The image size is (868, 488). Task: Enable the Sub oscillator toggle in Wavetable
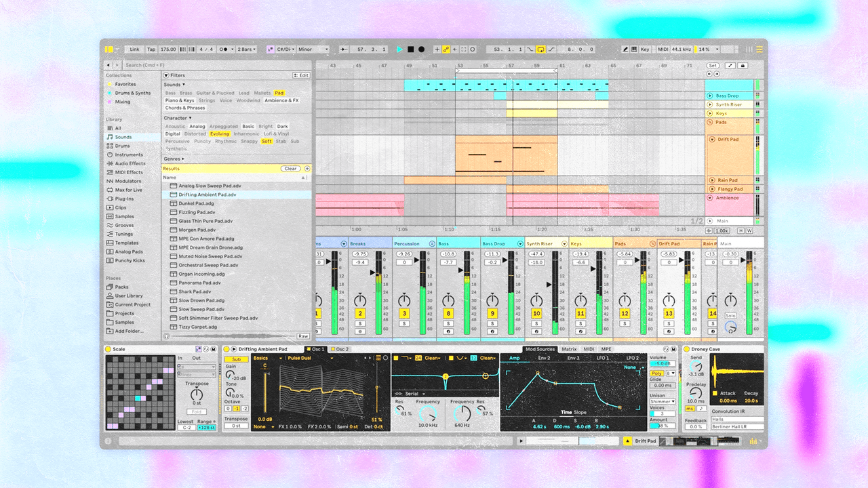(236, 359)
